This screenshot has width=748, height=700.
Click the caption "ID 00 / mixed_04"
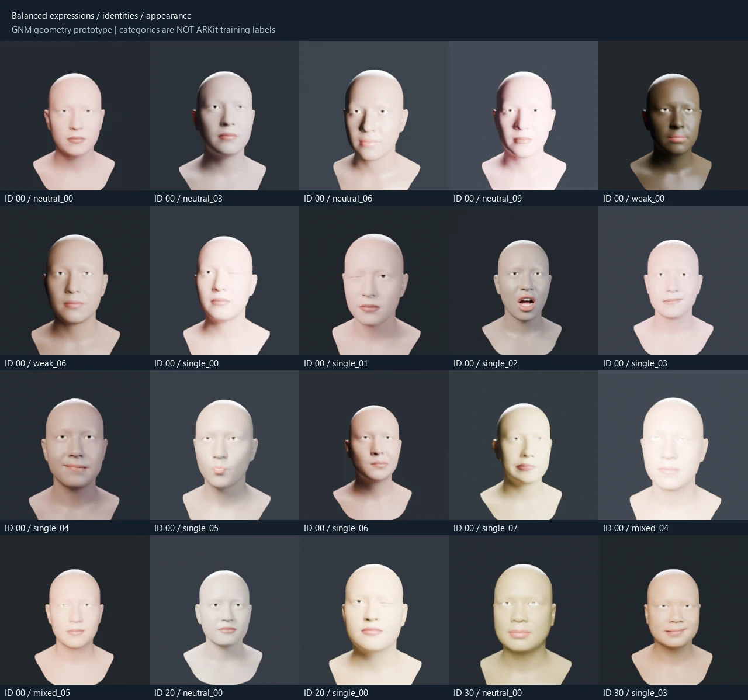click(x=636, y=528)
